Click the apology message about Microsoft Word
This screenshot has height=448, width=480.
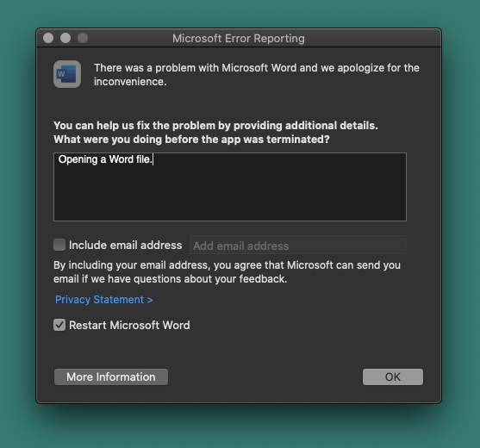(257, 75)
